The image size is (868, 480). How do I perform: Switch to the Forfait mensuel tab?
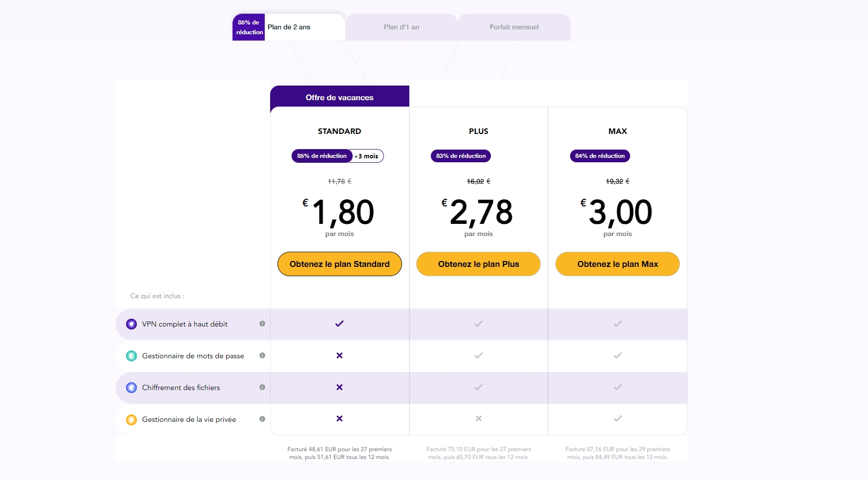pos(514,27)
